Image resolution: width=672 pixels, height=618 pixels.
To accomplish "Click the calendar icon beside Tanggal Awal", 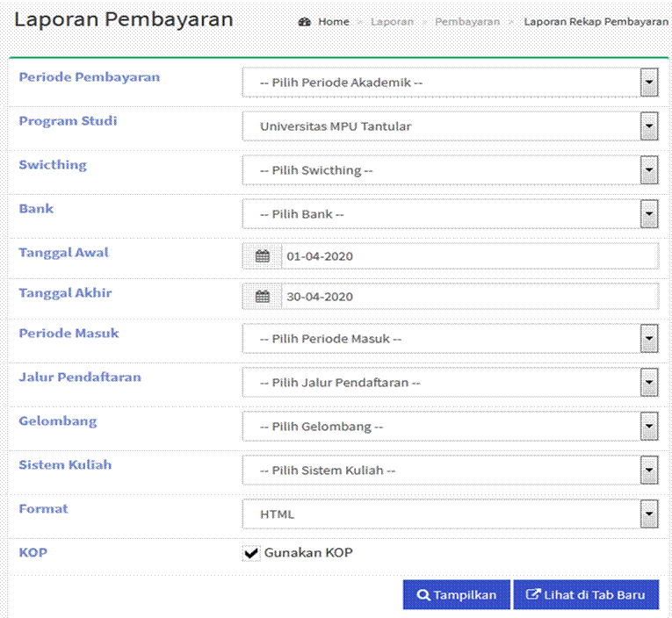I will coord(262,256).
